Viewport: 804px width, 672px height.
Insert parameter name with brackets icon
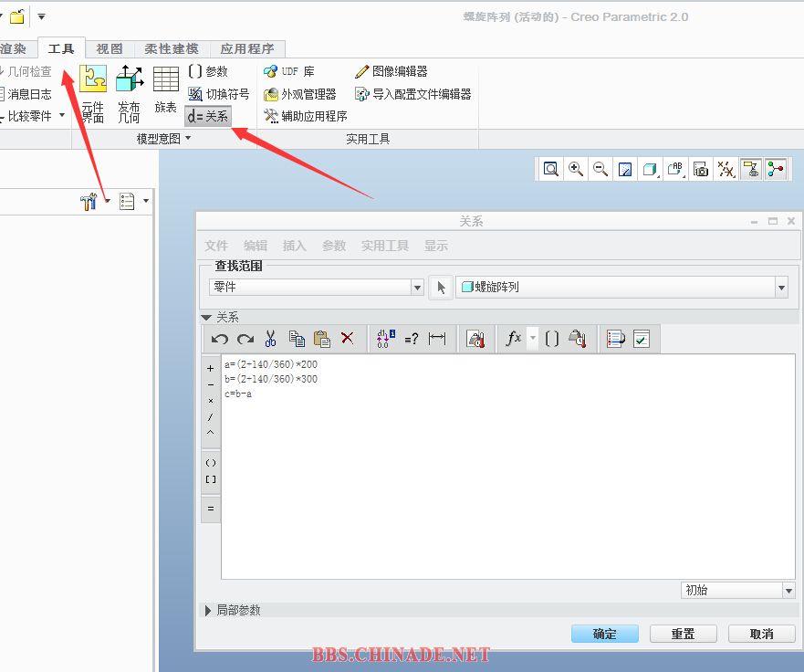coord(552,339)
